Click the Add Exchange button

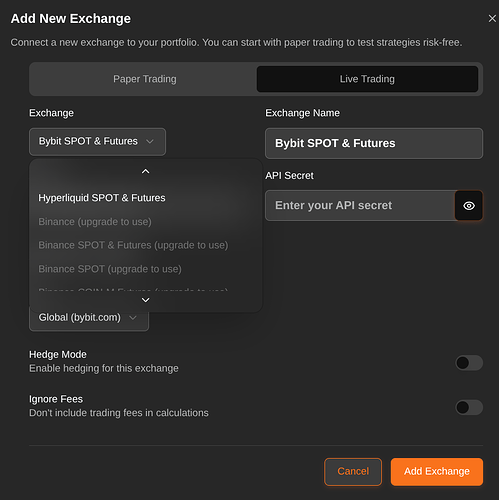(x=437, y=472)
